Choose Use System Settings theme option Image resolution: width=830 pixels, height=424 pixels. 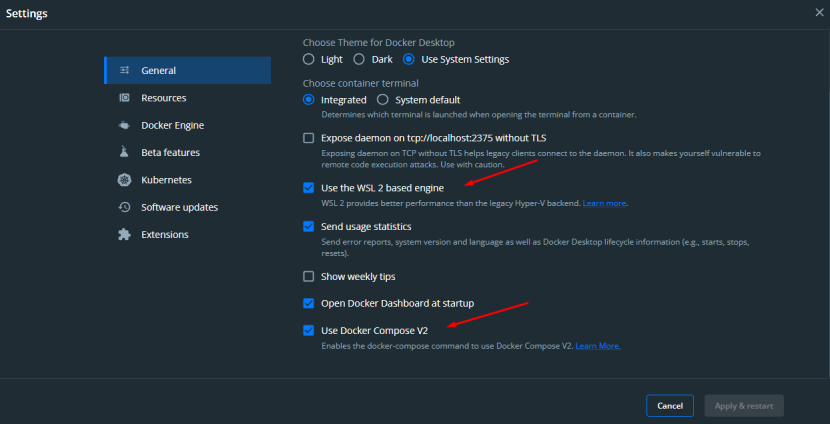409,59
